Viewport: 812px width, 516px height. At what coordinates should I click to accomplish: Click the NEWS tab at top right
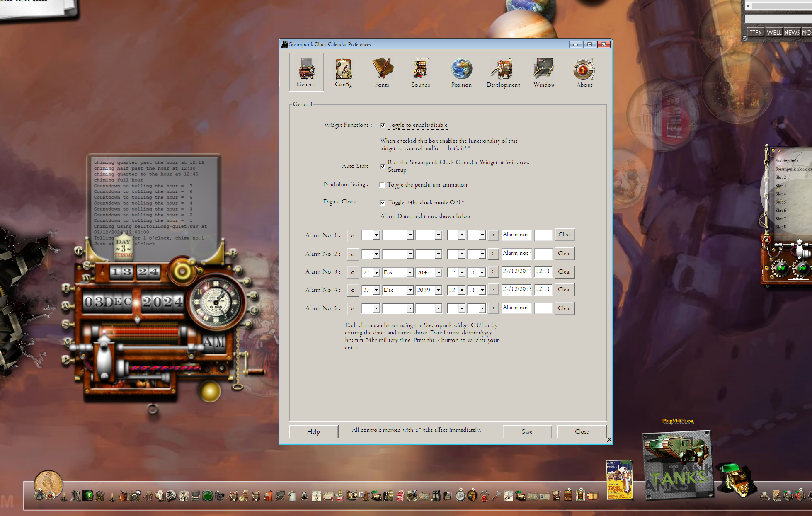click(x=792, y=32)
